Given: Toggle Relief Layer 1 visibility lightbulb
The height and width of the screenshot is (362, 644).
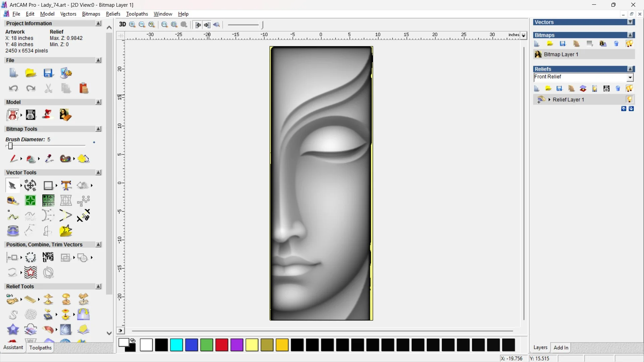Looking at the screenshot, I should pos(629,100).
